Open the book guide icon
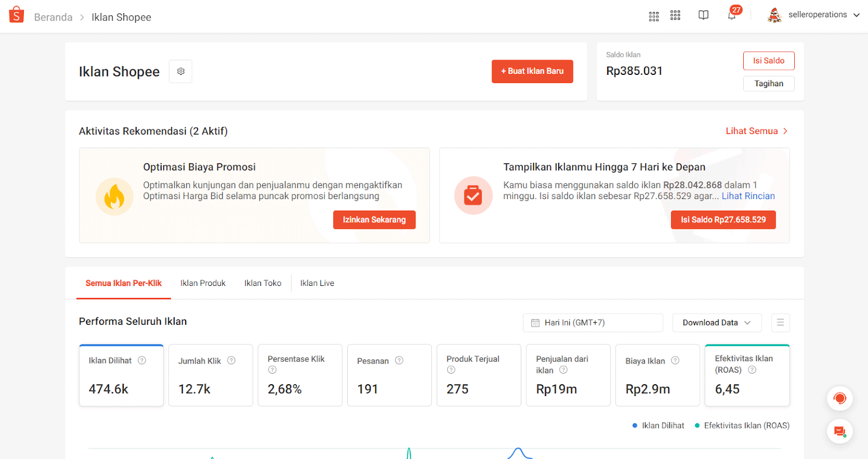 pos(703,15)
